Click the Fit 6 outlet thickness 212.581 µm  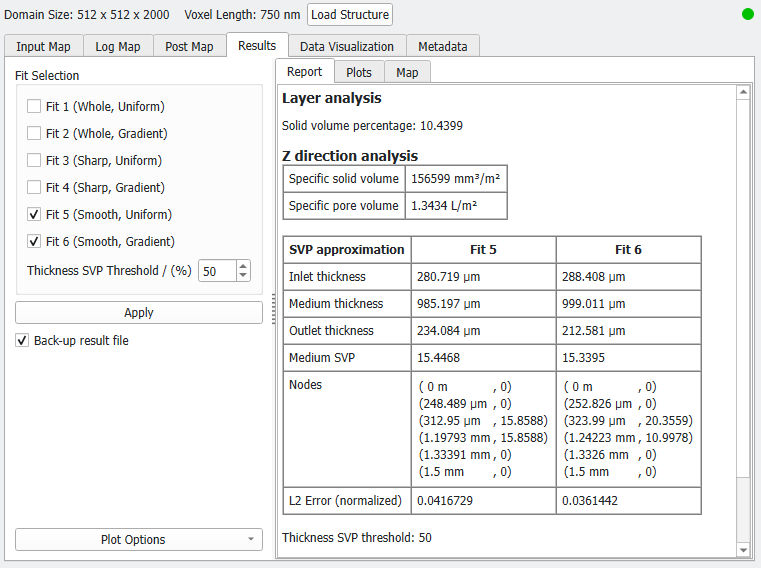tap(594, 331)
